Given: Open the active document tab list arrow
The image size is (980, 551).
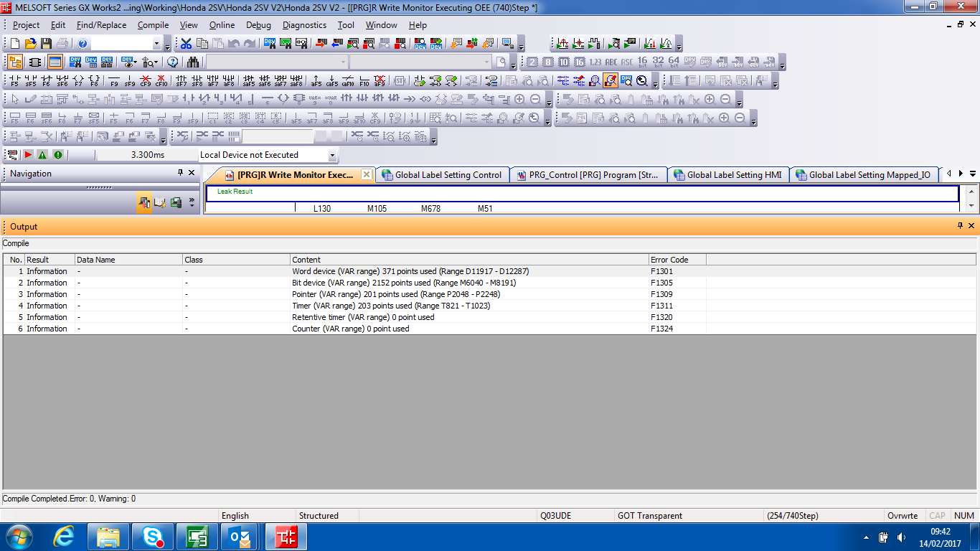Looking at the screenshot, I should [973, 174].
